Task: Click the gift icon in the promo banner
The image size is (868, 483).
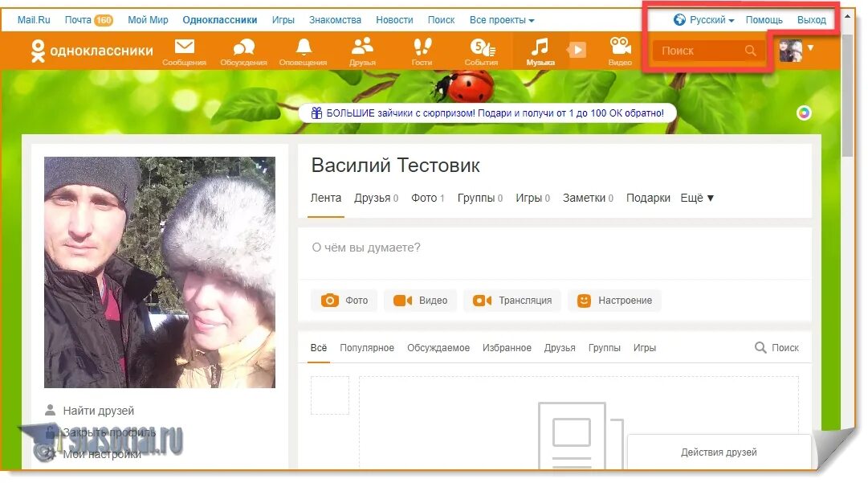Action: click(x=316, y=113)
